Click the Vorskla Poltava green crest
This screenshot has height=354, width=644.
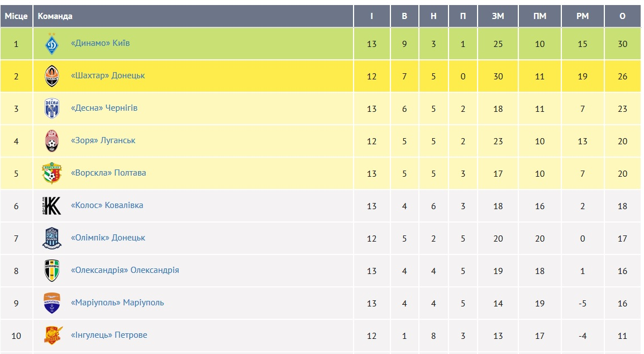click(52, 173)
